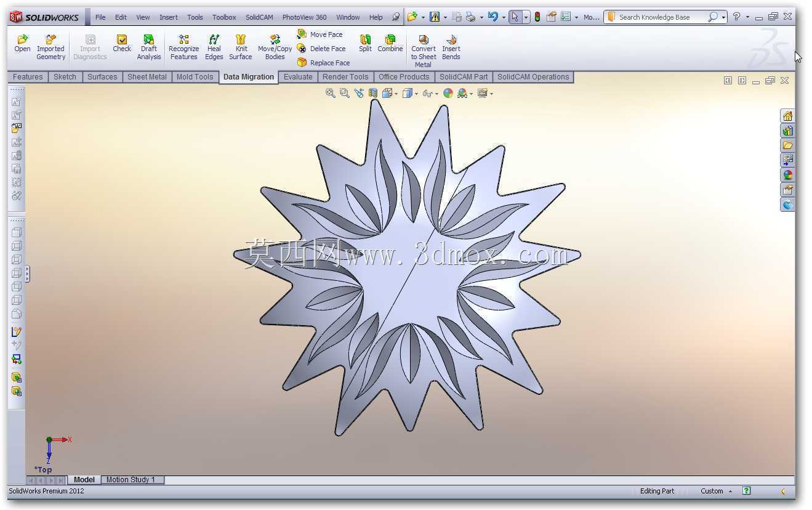Select the Heal Edges tool
Viewport: 812px width, 510px height.
[214, 47]
